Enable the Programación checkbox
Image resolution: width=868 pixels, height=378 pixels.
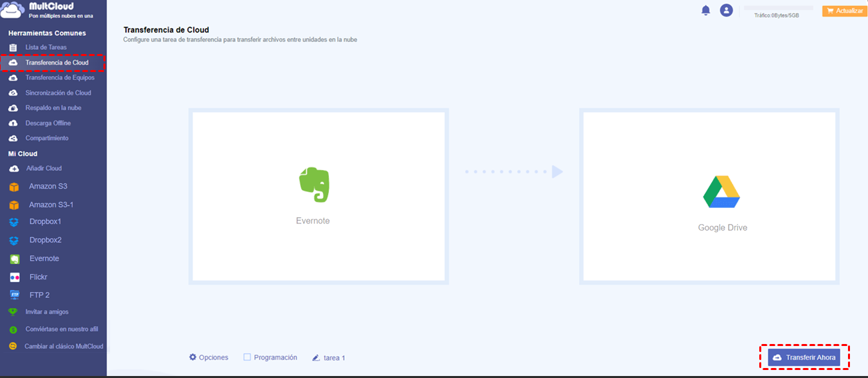(247, 357)
